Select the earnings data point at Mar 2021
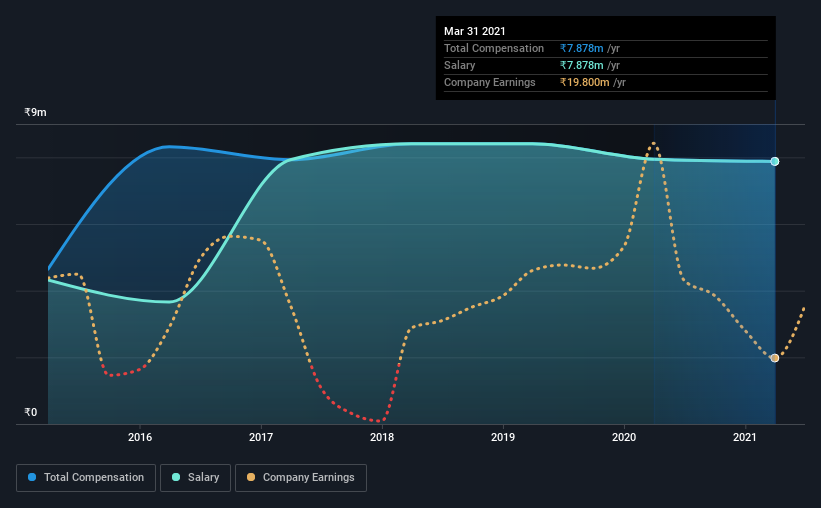 click(775, 358)
